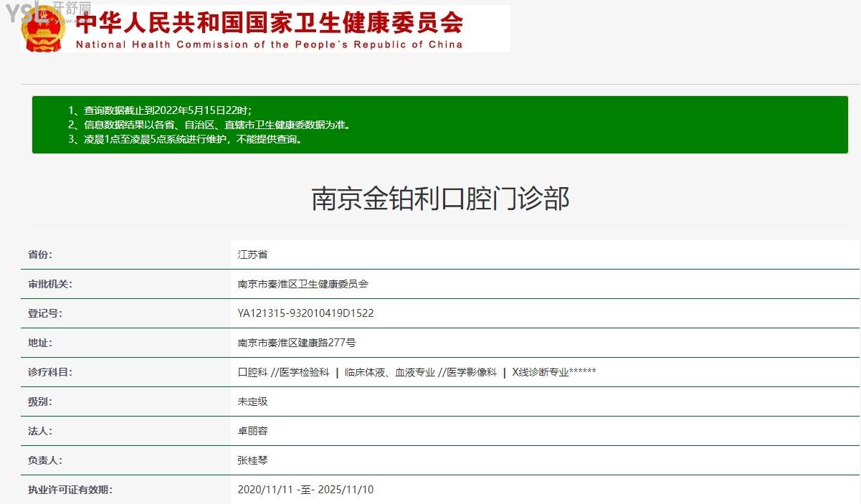Click the 负责人 label
This screenshot has height=504, width=861.
pyautogui.click(x=45, y=460)
